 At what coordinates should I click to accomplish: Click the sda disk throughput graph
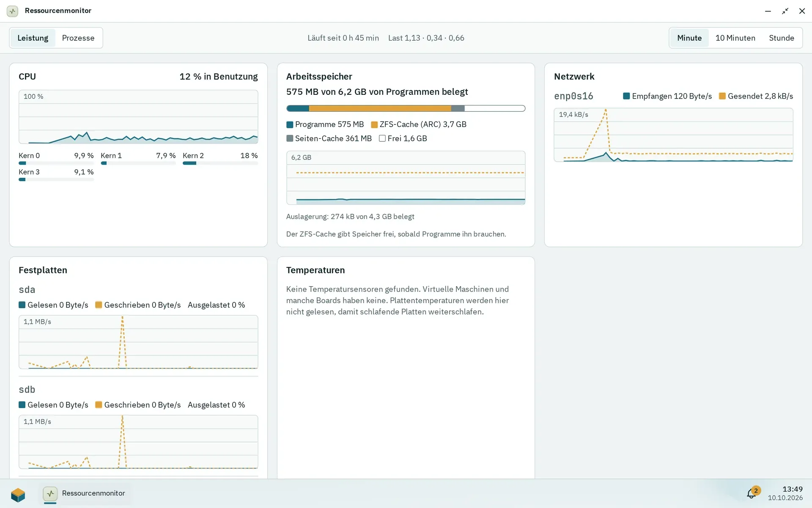click(138, 342)
